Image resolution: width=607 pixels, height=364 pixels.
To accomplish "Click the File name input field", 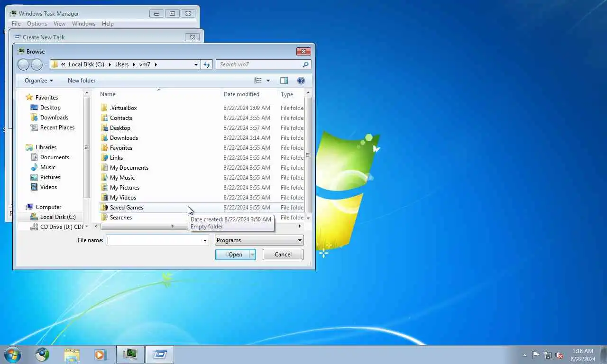I will tap(154, 240).
